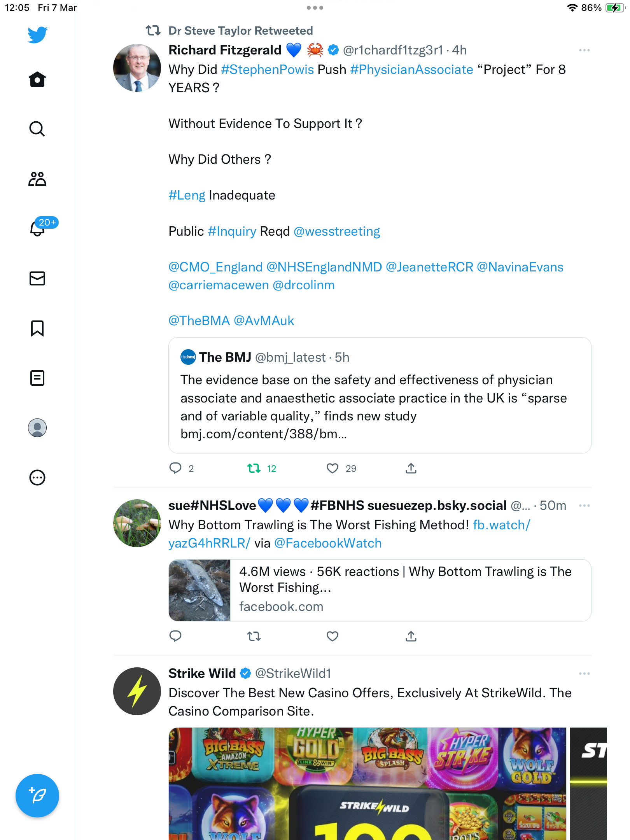
Task: Open Communities people icon in sidebar
Action: 37,179
